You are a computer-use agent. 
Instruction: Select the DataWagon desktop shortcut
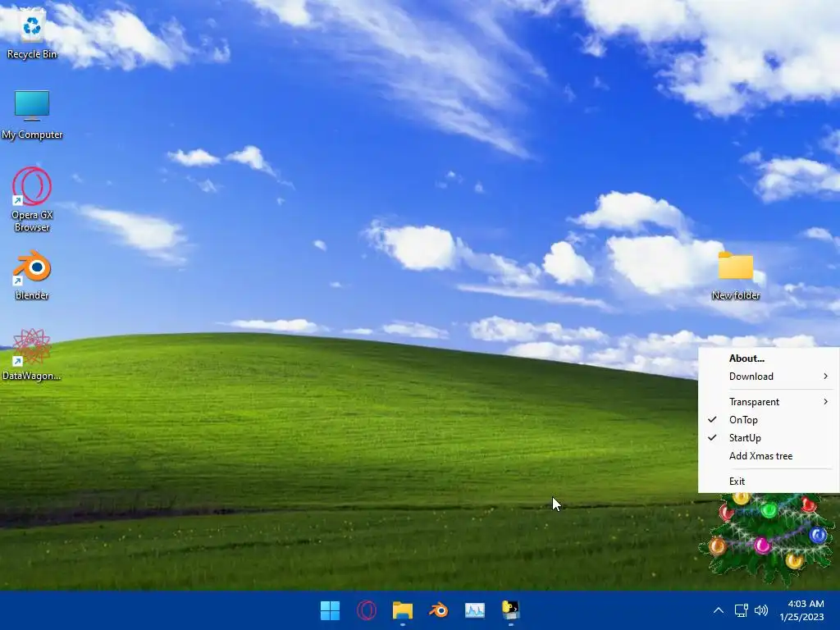tap(32, 354)
